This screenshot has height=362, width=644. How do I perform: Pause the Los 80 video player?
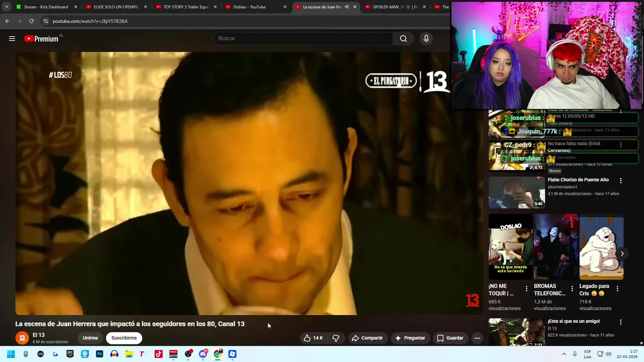(249, 183)
